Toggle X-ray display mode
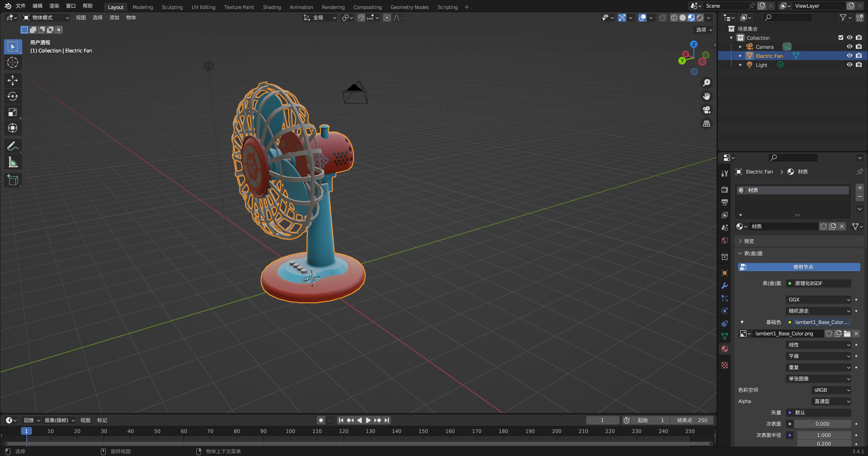 pos(662,18)
